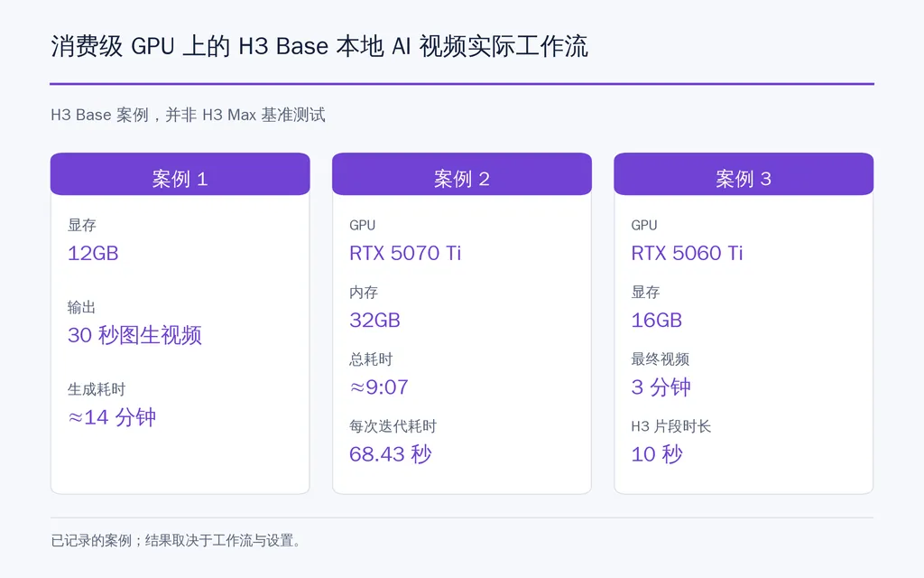This screenshot has width=924, height=578.
Task: Select the 案例 2 card header
Action: [x=461, y=174]
